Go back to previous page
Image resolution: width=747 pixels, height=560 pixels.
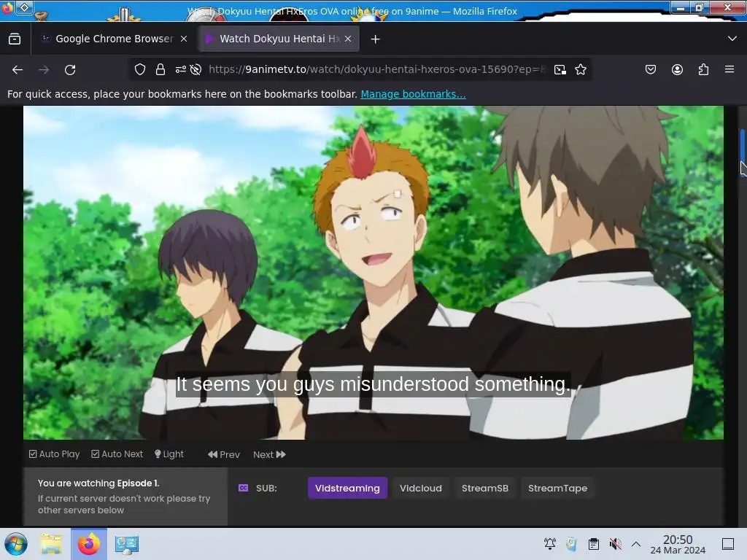pyautogui.click(x=18, y=69)
